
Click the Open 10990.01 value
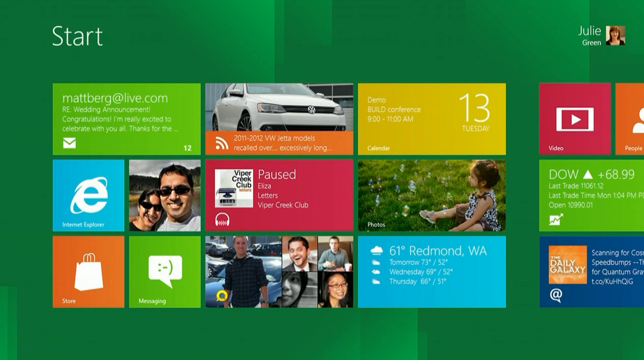click(x=571, y=205)
